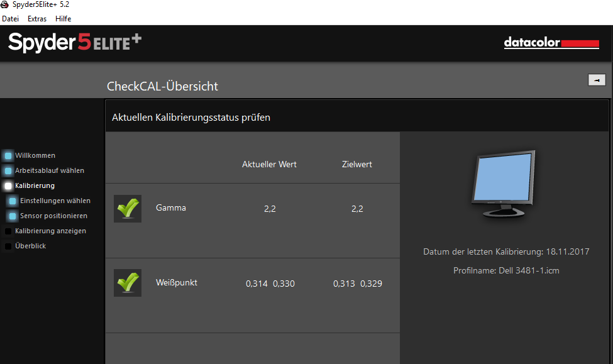This screenshot has height=364, width=613.
Task: Click the Datum der letzten Kalibrierung text
Action: tap(506, 251)
